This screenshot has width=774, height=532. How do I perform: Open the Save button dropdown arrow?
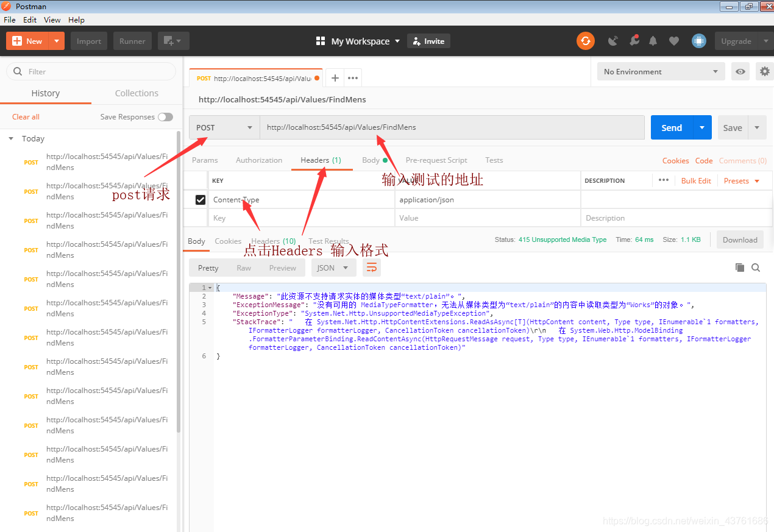(x=757, y=127)
